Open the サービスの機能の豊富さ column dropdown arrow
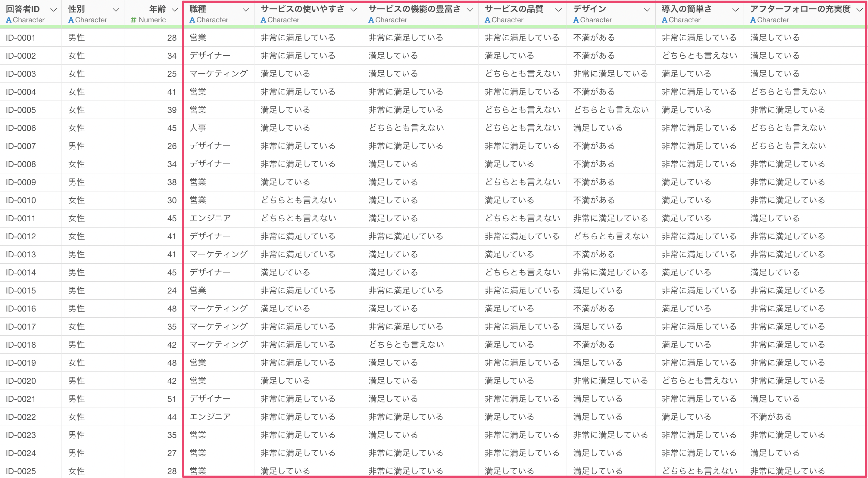Viewport: 868px width, 478px height. click(x=470, y=10)
